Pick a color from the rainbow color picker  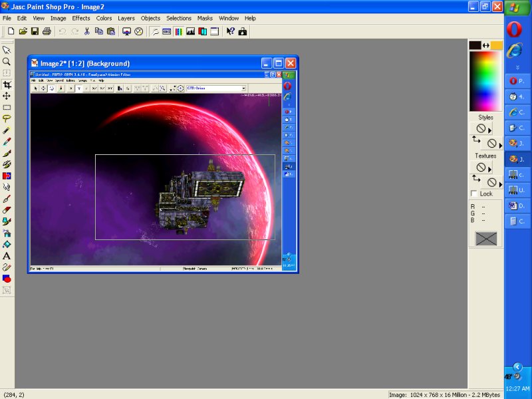click(485, 81)
